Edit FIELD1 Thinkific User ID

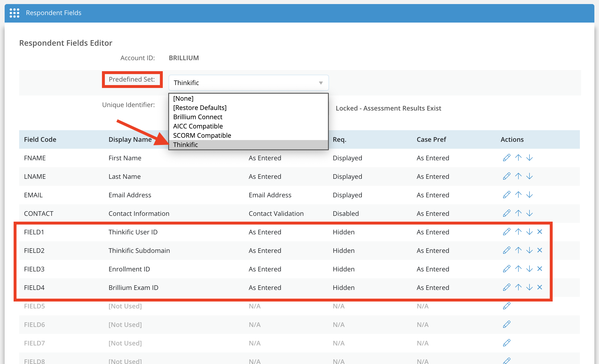click(x=507, y=232)
